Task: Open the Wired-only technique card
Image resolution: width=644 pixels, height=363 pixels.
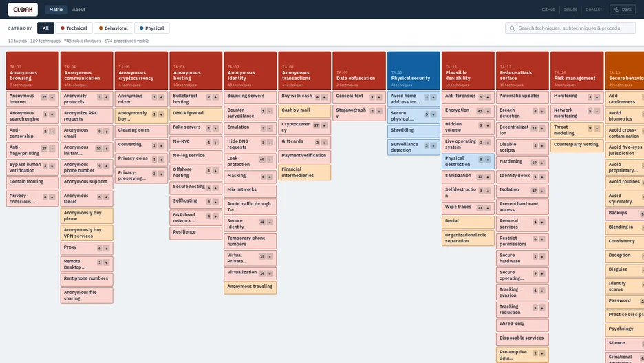Action: pos(522,324)
